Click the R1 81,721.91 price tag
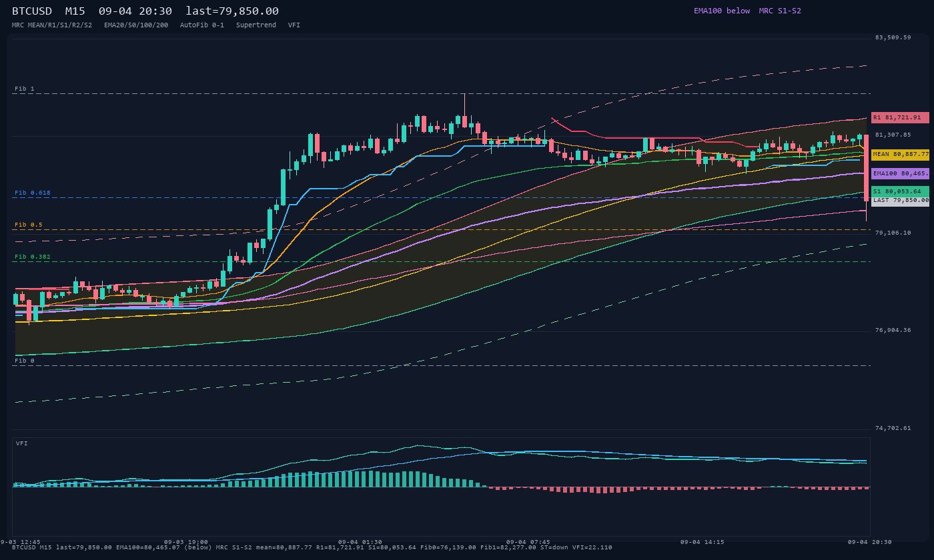 tap(900, 117)
